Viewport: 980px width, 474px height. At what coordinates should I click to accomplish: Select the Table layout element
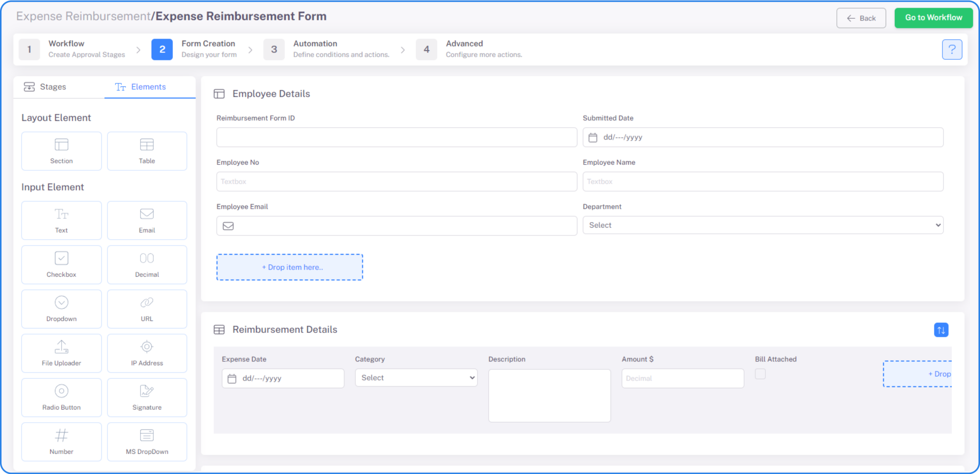[x=146, y=151]
